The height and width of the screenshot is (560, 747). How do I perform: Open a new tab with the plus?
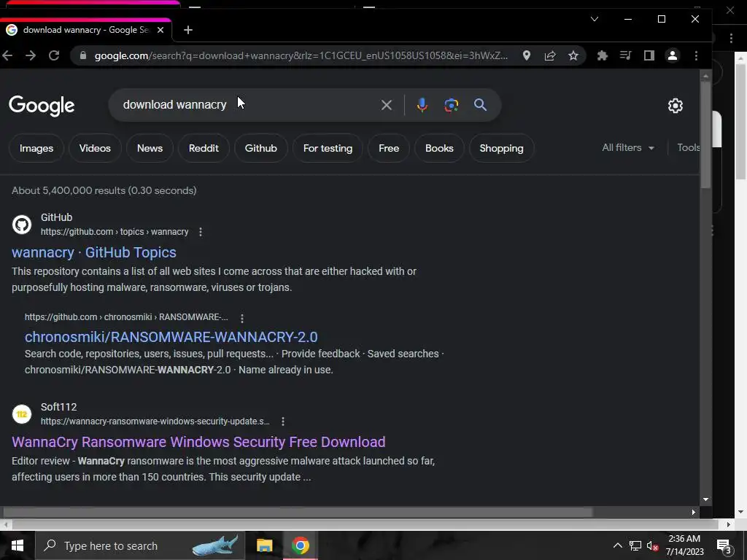tap(188, 30)
